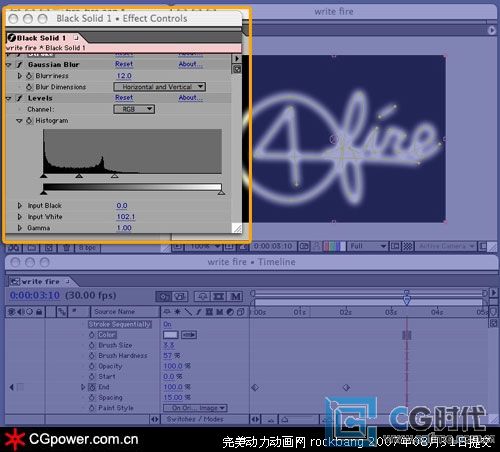The width and height of the screenshot is (500, 452).
Task: Select the histogram input black triangle
Action: (x=44, y=175)
